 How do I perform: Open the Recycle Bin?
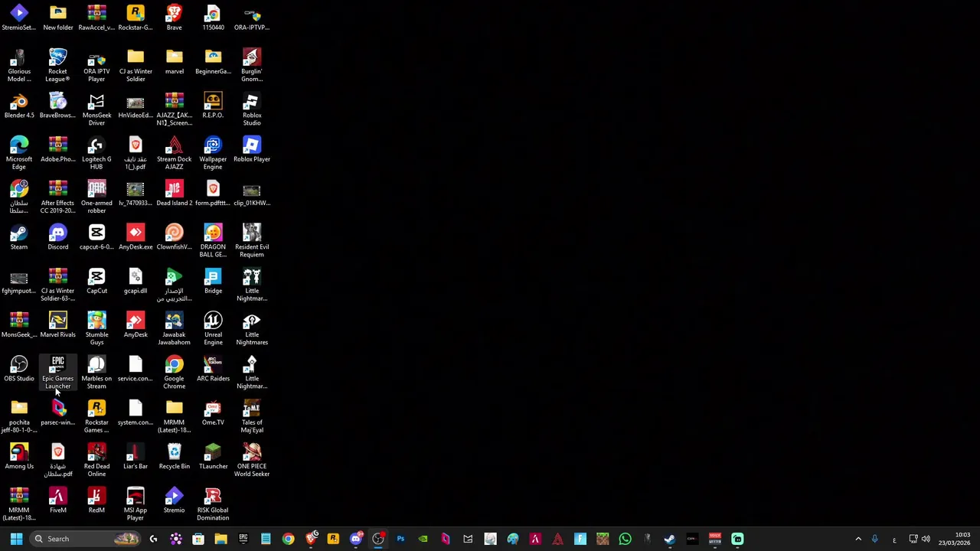tap(174, 457)
